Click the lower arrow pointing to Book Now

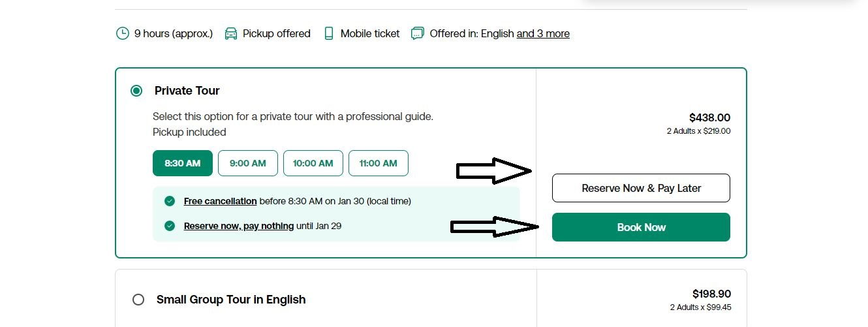pyautogui.click(x=494, y=226)
